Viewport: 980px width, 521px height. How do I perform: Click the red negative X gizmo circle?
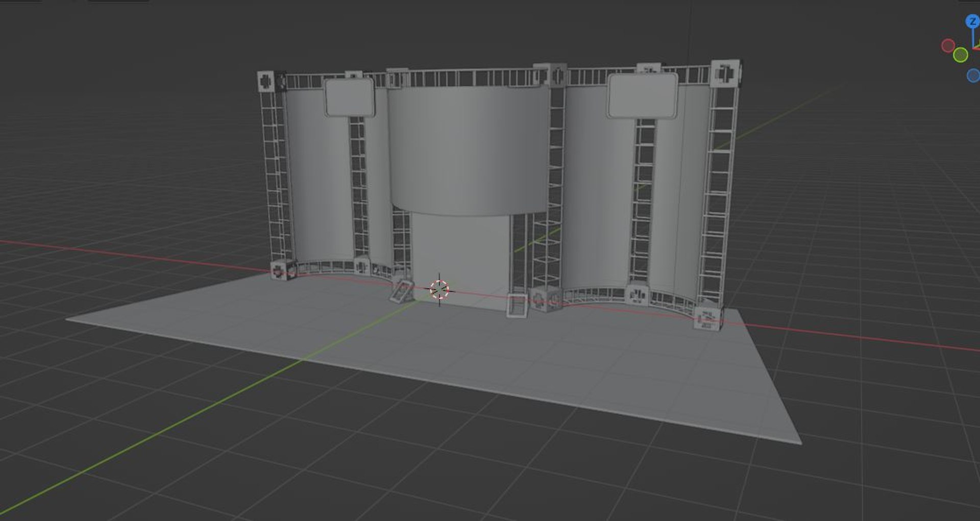(948, 46)
